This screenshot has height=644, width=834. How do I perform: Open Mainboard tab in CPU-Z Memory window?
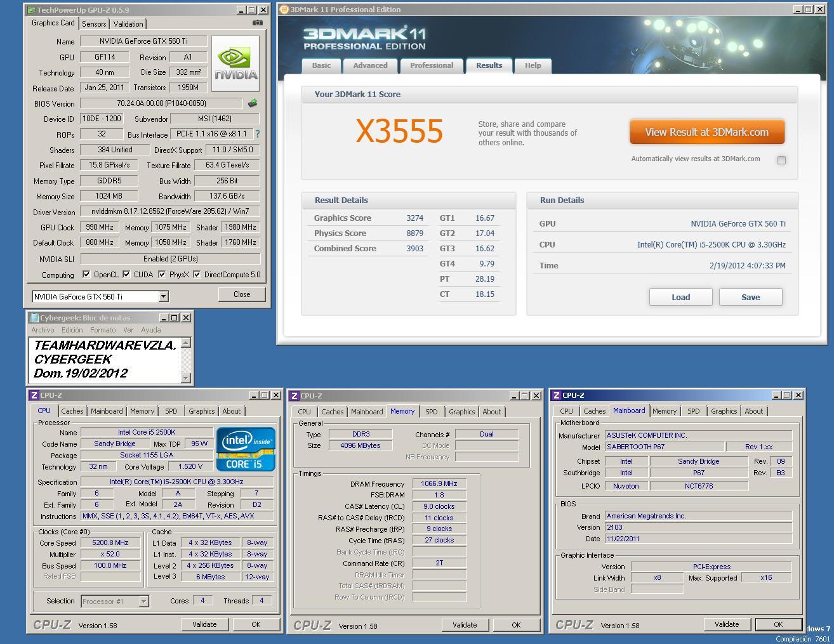coord(367,412)
